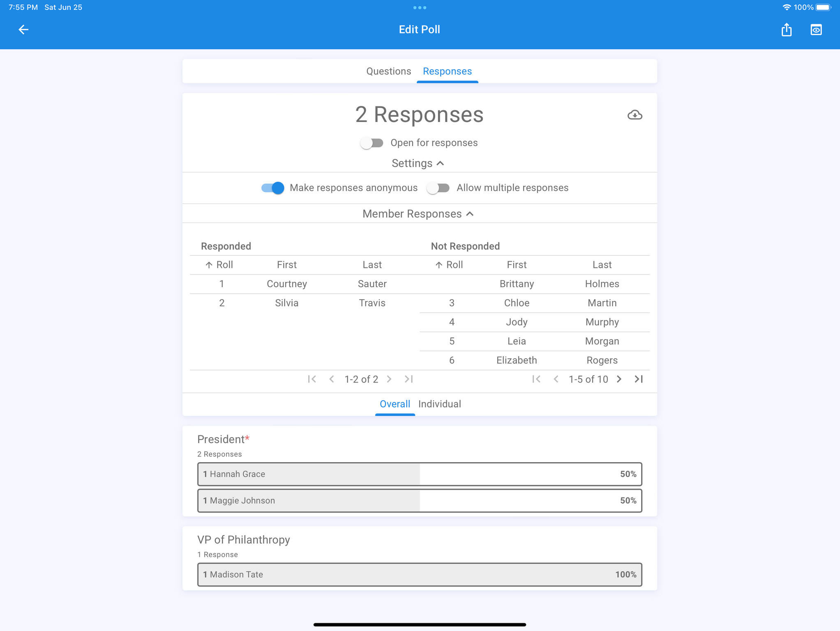The image size is (840, 631).
Task: Collapse the Member Responses section
Action: click(x=418, y=214)
